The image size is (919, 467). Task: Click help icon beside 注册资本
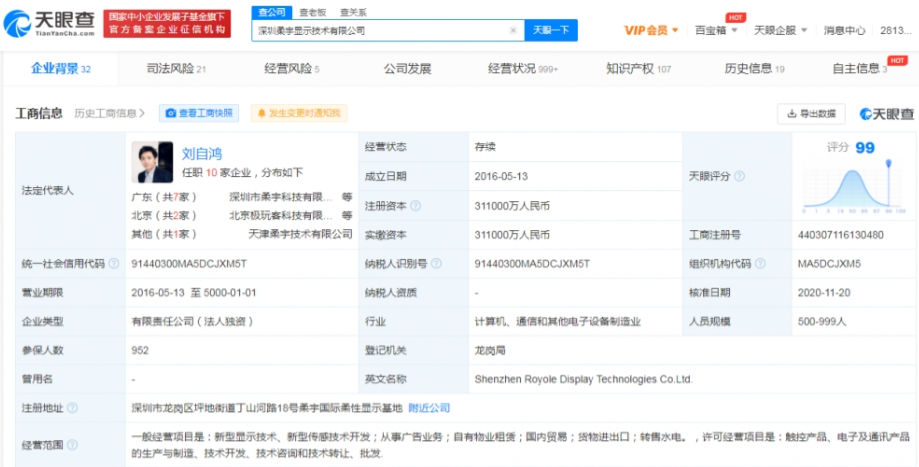[416, 206]
